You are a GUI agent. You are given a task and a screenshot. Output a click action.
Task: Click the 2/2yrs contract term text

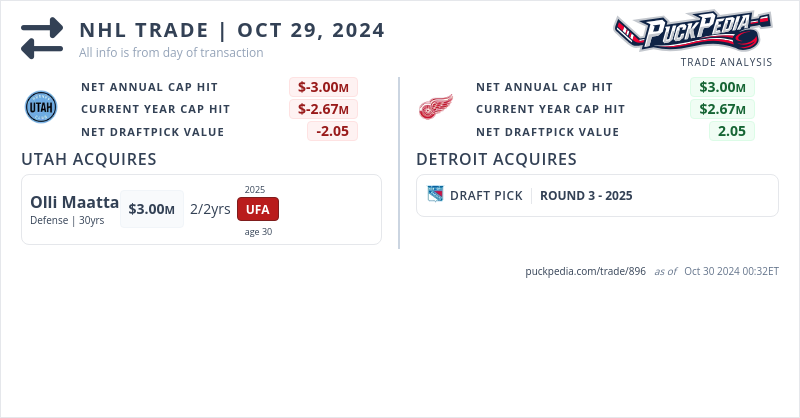click(x=210, y=209)
